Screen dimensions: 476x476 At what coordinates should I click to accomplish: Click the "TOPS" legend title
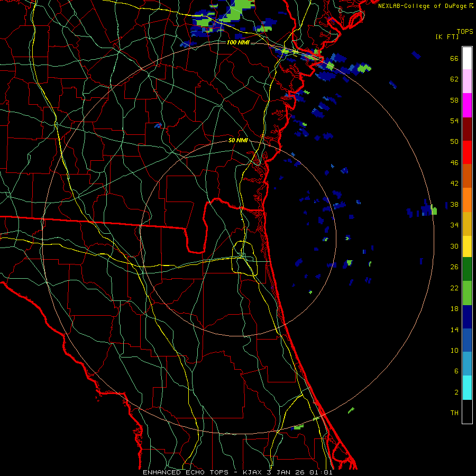[465, 31]
